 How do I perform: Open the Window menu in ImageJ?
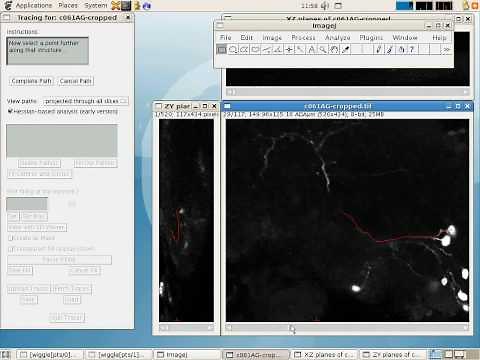pyautogui.click(x=405, y=37)
